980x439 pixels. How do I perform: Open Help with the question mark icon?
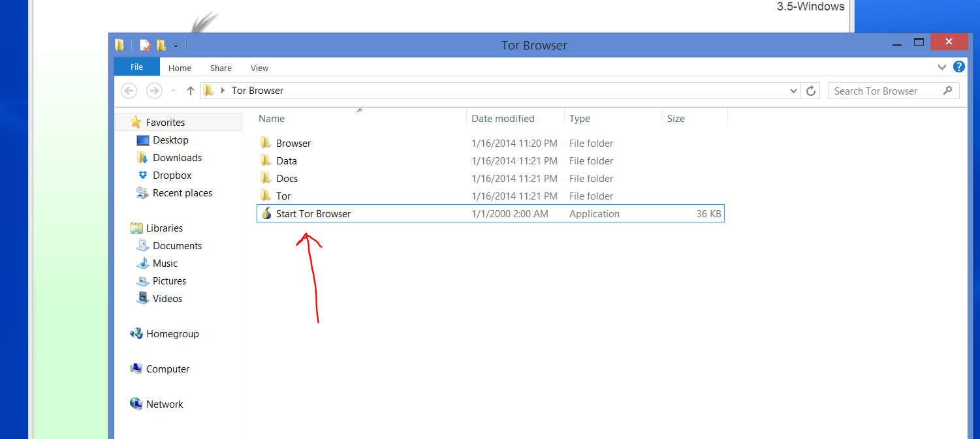click(958, 67)
